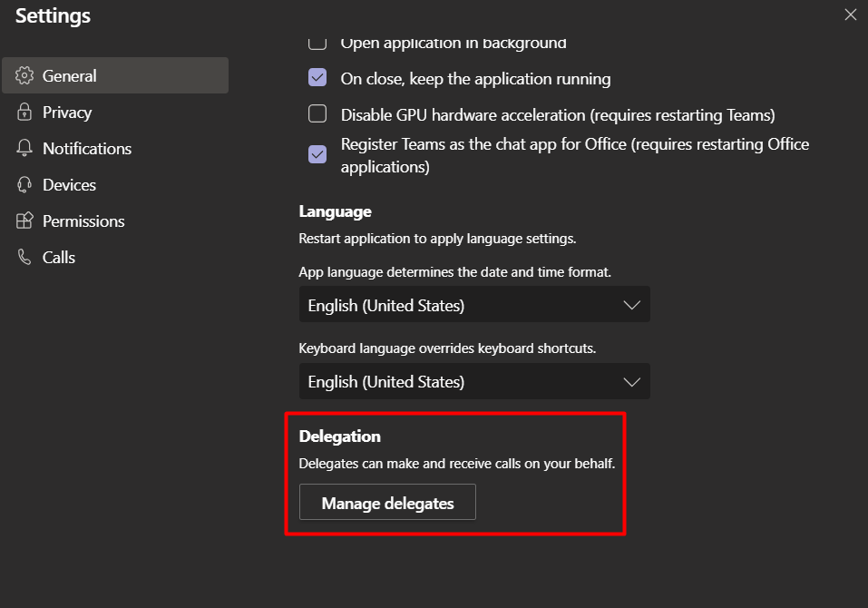Image resolution: width=868 pixels, height=608 pixels.
Task: Close the Settings dialog with the X
Action: pyautogui.click(x=850, y=15)
